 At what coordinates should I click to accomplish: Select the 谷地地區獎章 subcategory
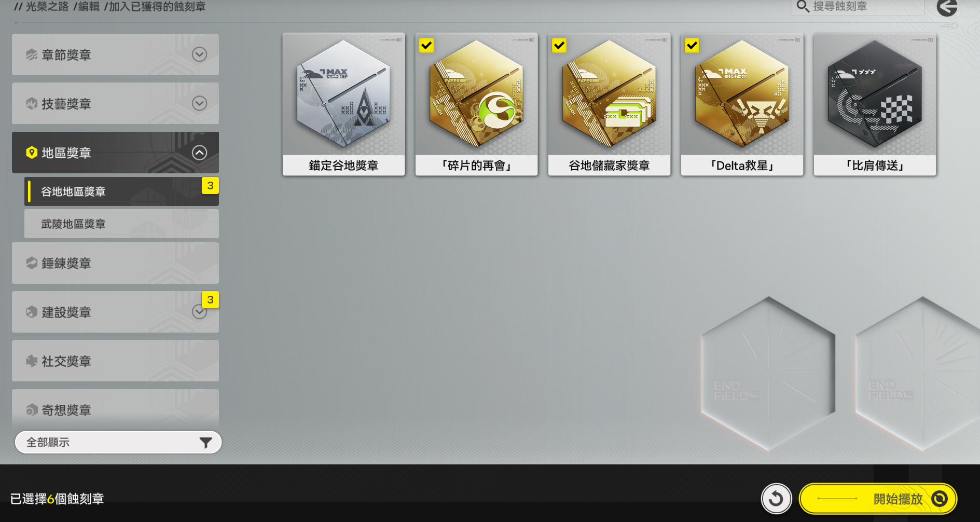121,191
